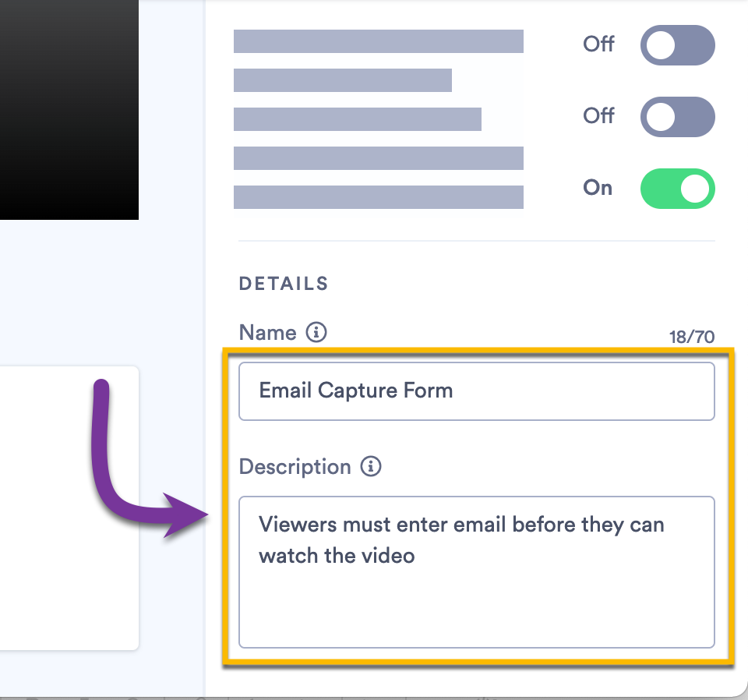Turn on the topmost Off toggle switch
The height and width of the screenshot is (700, 748).
point(677,45)
